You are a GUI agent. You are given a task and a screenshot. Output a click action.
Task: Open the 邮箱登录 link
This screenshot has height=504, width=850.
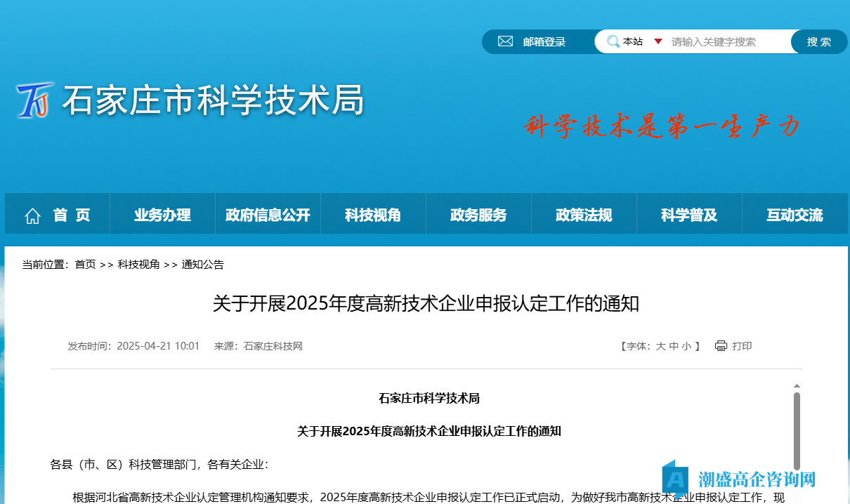click(544, 41)
